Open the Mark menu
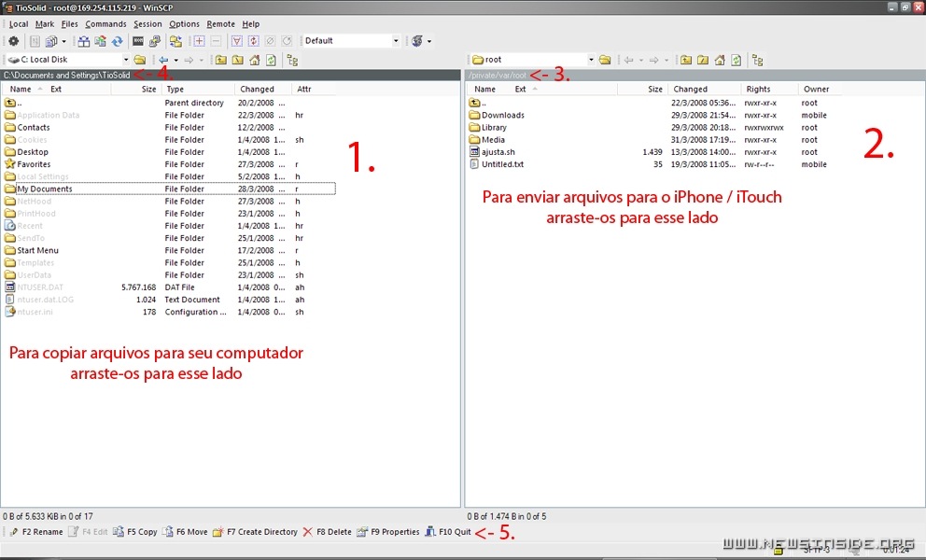 coord(44,24)
